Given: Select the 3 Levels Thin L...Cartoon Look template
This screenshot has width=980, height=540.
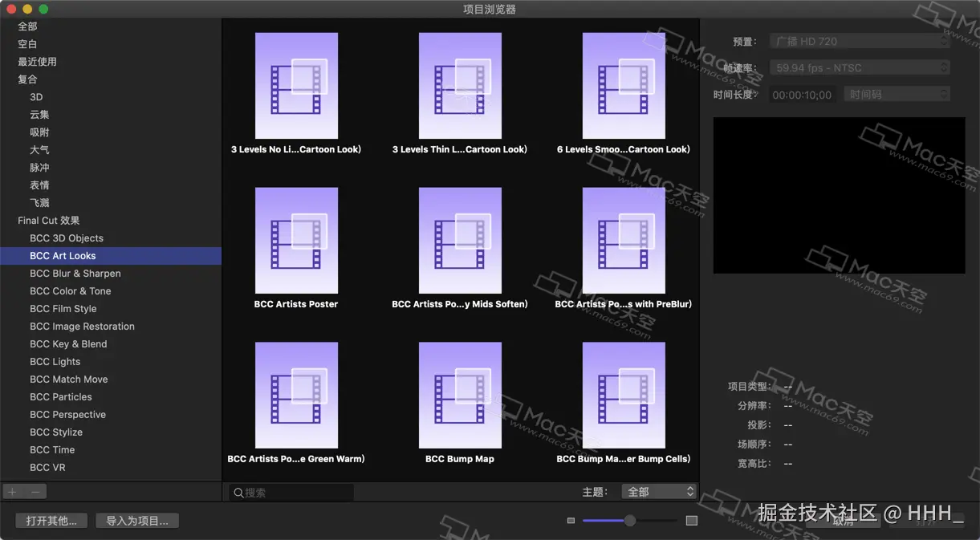Looking at the screenshot, I should click(x=460, y=84).
